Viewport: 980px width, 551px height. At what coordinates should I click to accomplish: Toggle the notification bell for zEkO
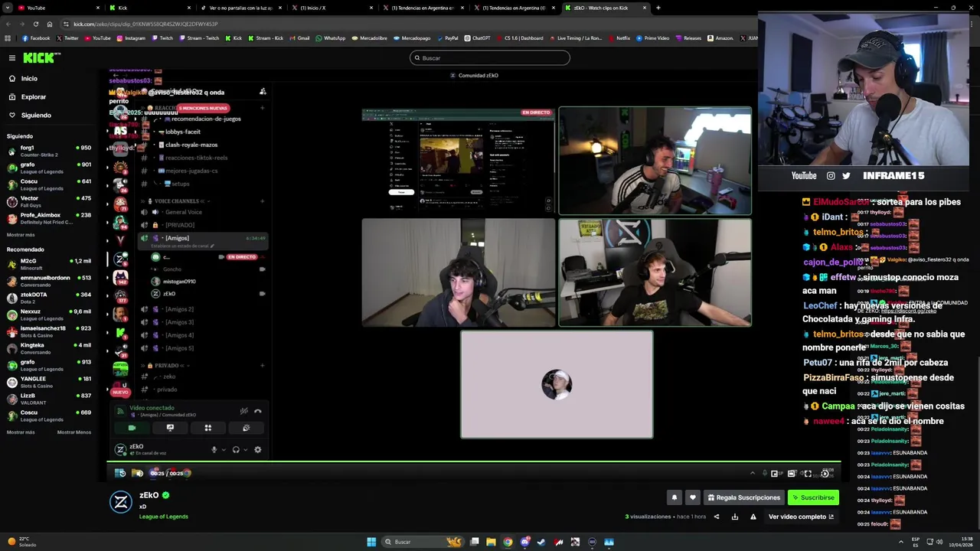click(675, 497)
